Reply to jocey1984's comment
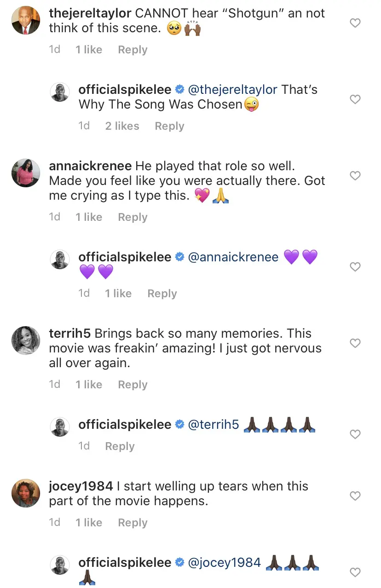381x588 pixels. click(x=133, y=523)
